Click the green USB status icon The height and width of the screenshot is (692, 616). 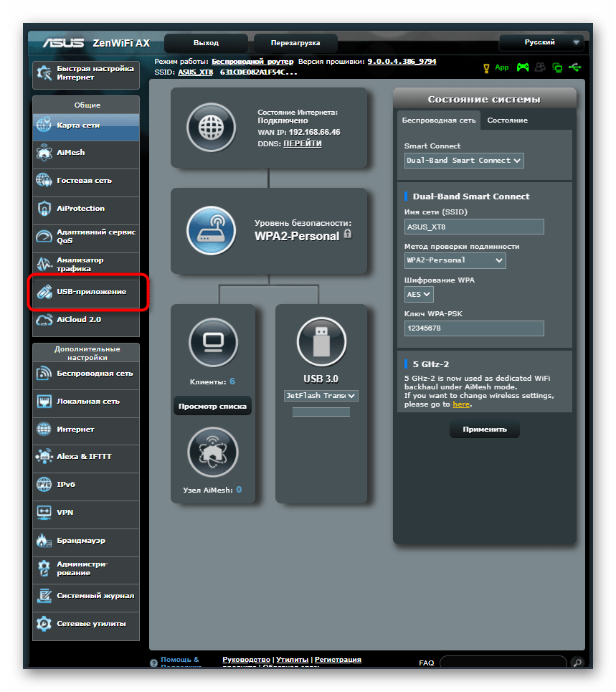coord(575,67)
